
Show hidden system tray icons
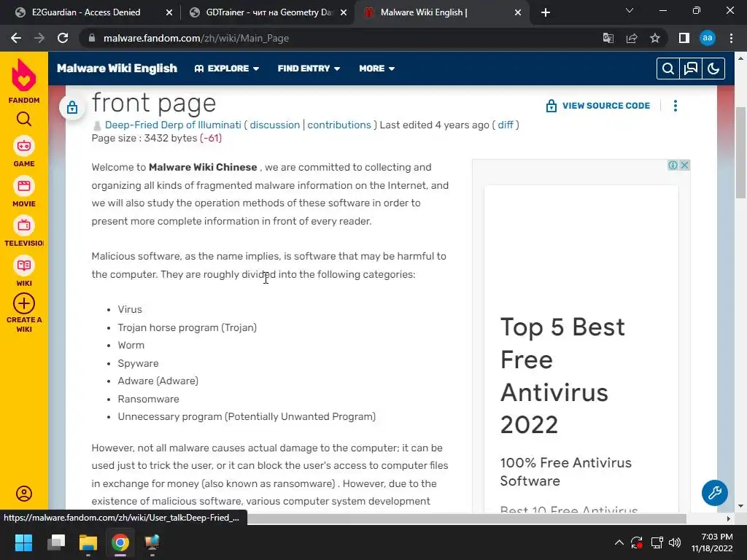point(619,542)
